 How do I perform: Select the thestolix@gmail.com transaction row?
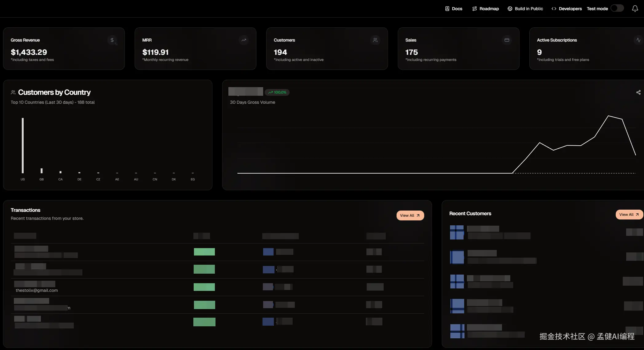click(37, 290)
